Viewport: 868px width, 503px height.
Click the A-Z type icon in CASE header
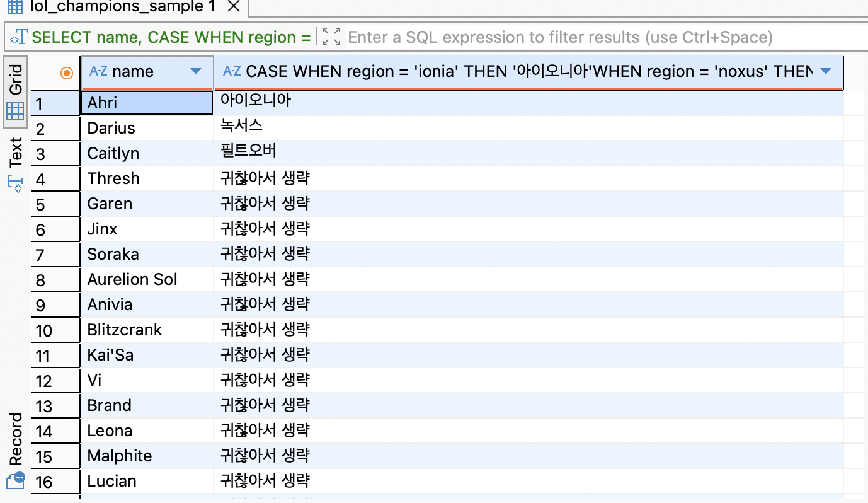(x=232, y=71)
